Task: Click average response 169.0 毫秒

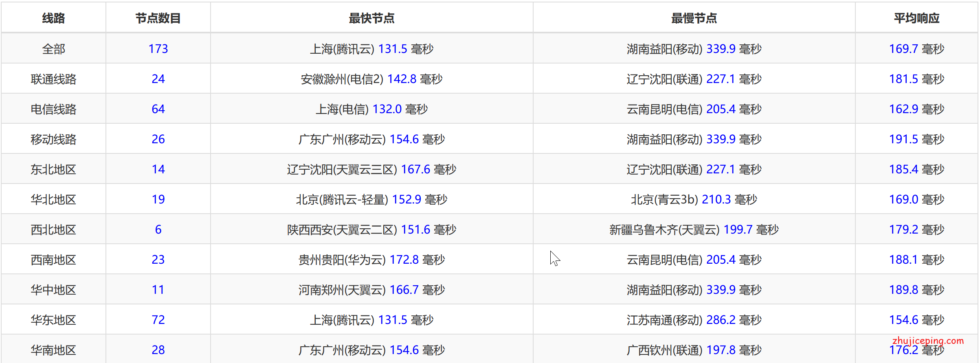Action: 916,199
